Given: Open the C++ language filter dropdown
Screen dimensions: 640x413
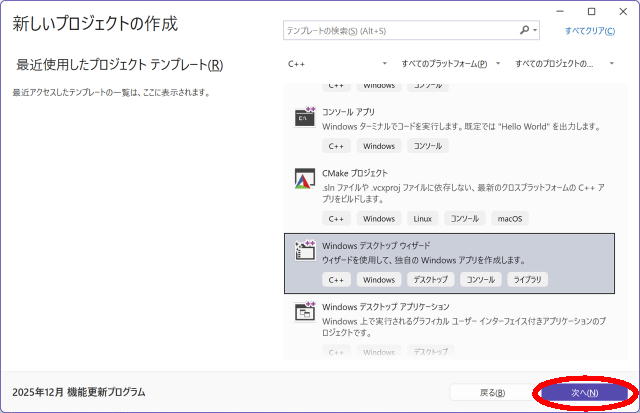Looking at the screenshot, I should coord(335,64).
